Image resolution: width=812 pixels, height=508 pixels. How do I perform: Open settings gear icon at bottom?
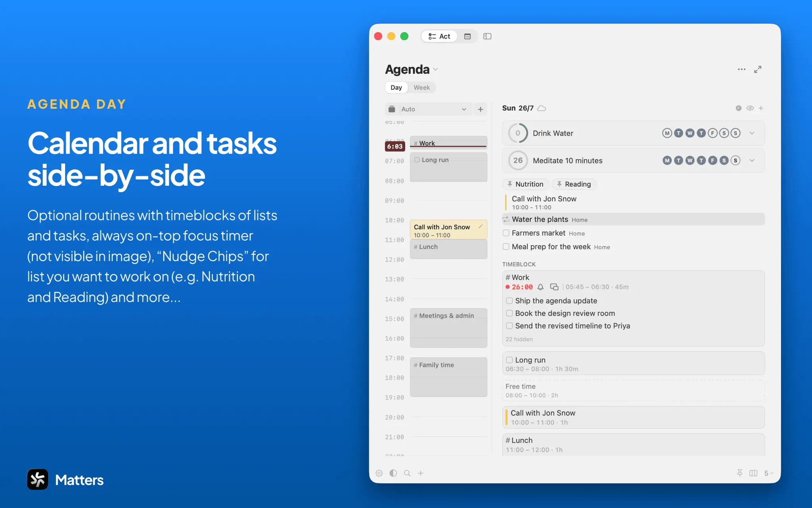pyautogui.click(x=379, y=473)
